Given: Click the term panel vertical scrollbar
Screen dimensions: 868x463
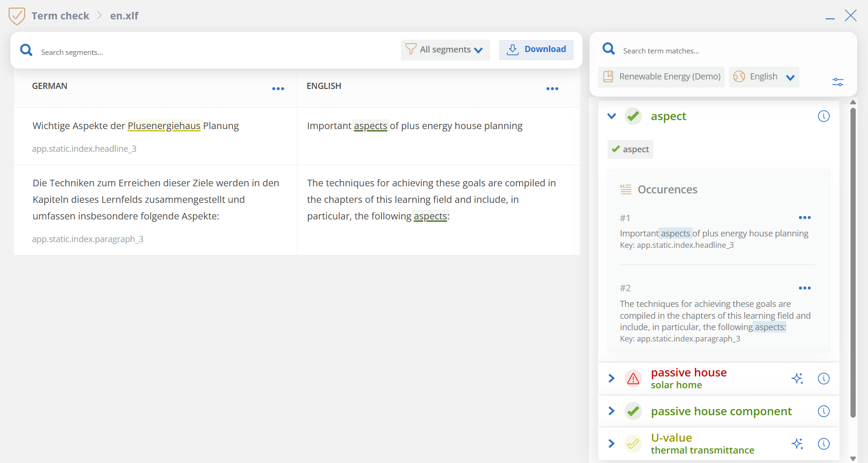Looking at the screenshot, I should coord(853,262).
